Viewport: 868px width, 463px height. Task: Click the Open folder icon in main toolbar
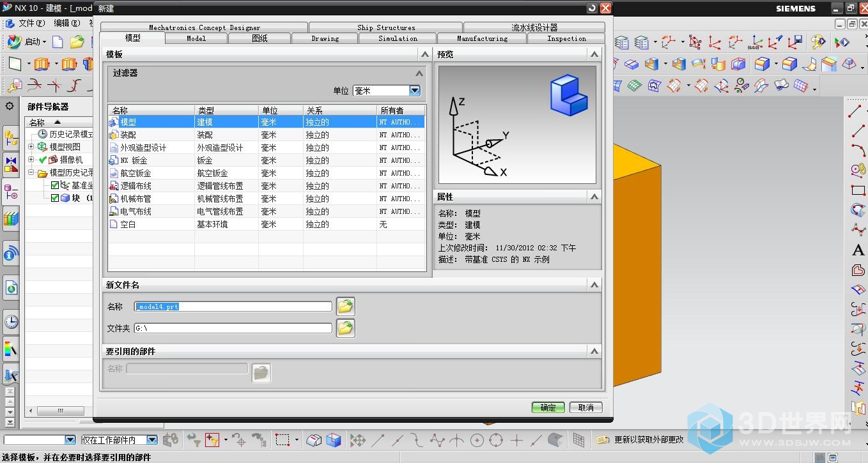click(77, 42)
